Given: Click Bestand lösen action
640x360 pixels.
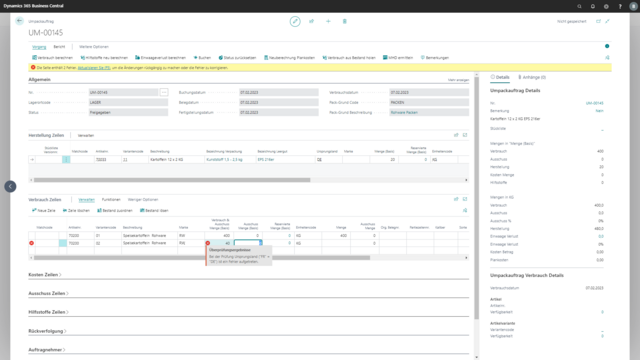Looking at the screenshot, I should pos(154,211).
